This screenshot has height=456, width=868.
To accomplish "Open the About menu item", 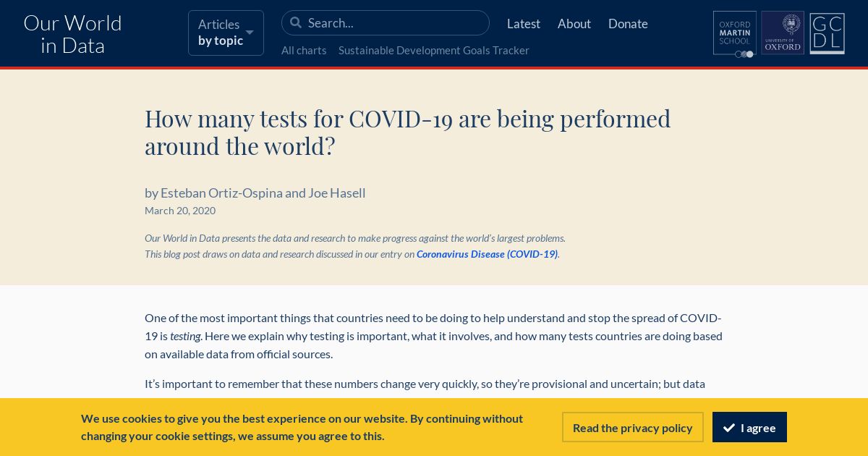I will point(574,23).
